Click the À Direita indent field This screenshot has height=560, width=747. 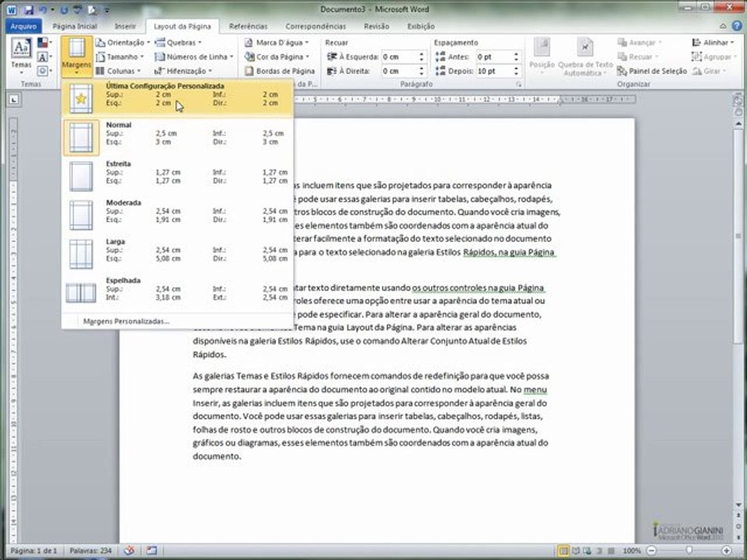point(399,71)
